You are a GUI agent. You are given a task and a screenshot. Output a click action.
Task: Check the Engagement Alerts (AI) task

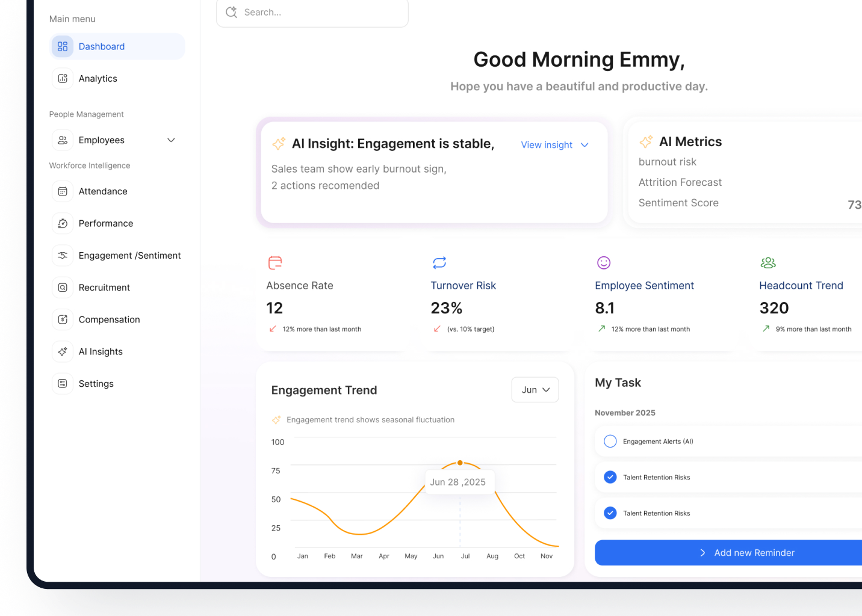(x=610, y=442)
